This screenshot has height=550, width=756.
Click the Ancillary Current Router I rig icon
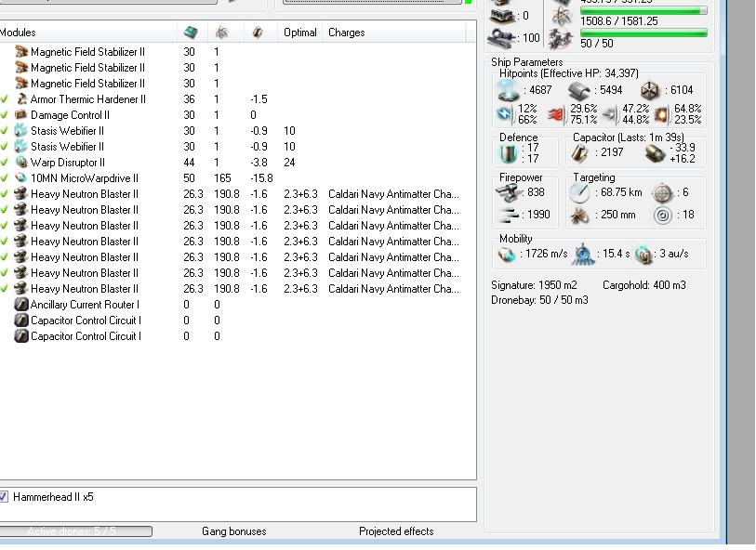click(x=21, y=305)
